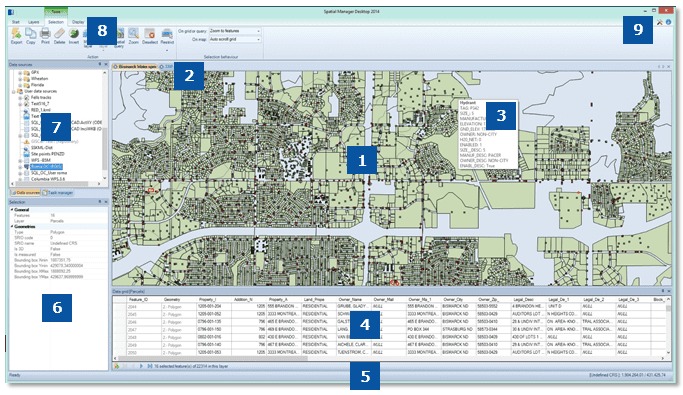The image size is (683, 395).
Task: Click the Export icon in ribbon
Action: [x=16, y=33]
